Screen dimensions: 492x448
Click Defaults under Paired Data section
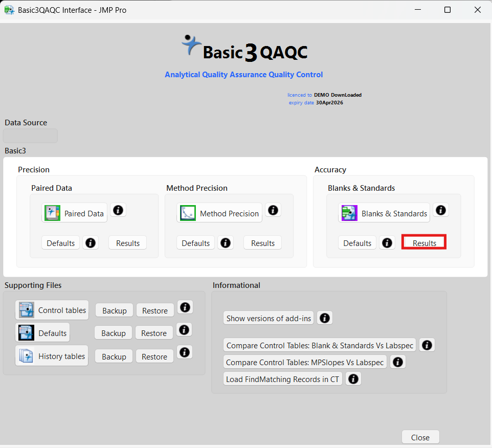tap(60, 242)
